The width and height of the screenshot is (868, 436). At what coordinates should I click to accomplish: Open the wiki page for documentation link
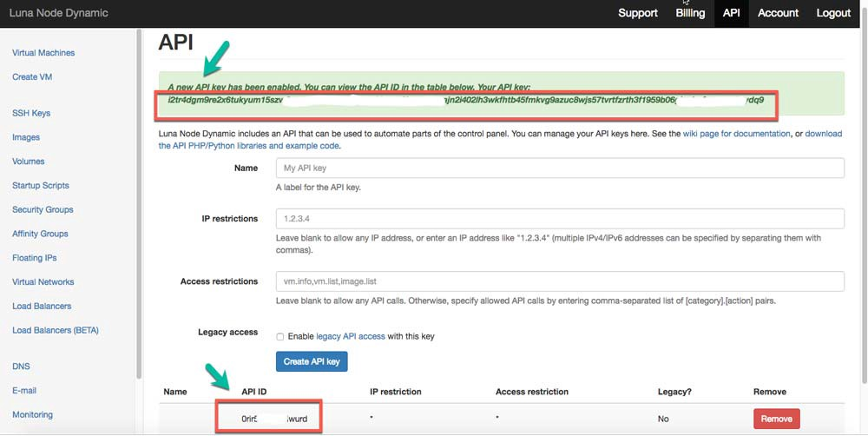point(736,134)
